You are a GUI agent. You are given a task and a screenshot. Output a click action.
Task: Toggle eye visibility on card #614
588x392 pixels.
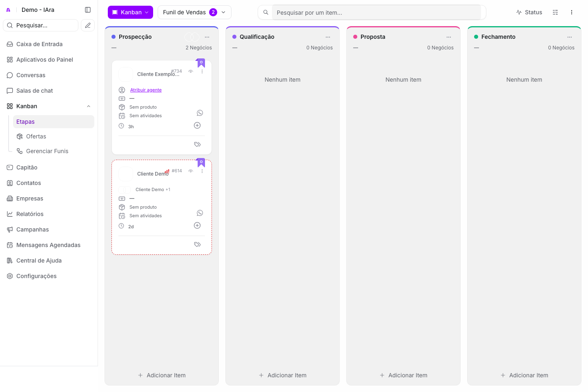point(191,171)
